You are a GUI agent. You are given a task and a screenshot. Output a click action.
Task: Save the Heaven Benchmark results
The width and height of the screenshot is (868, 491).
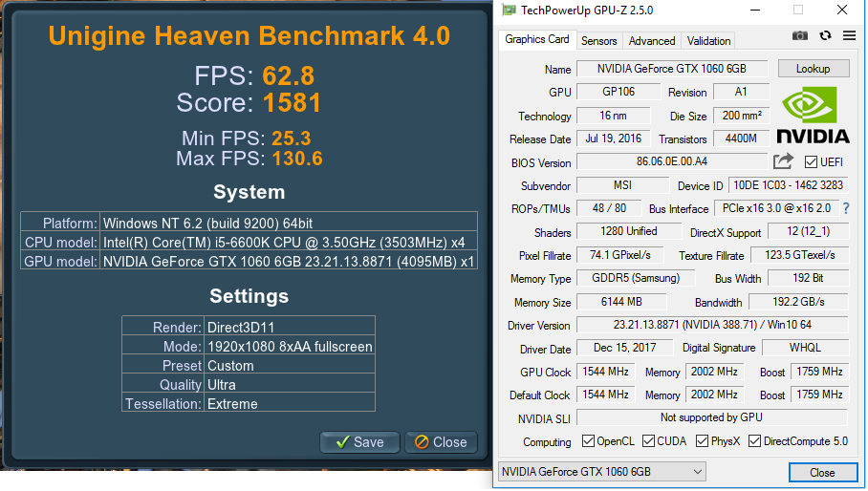coord(358,442)
